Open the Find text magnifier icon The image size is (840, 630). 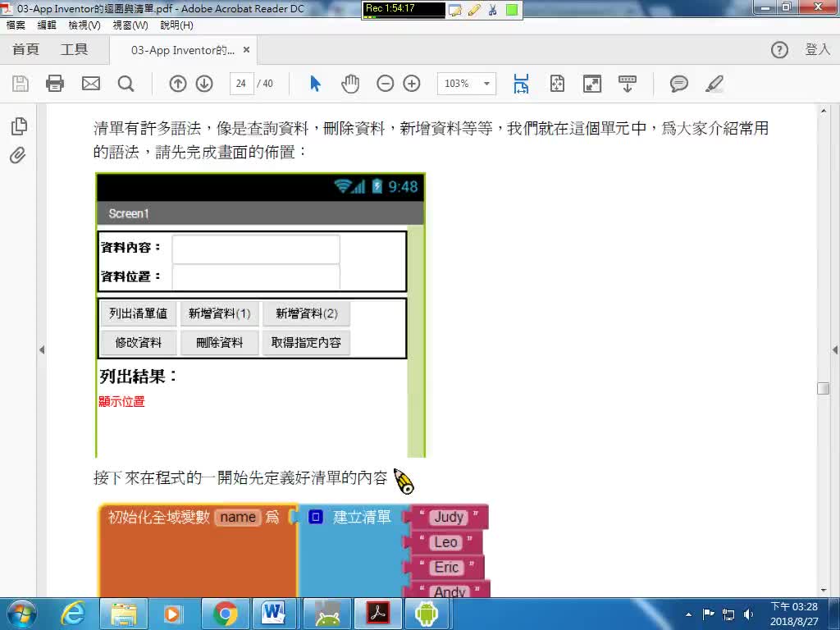pos(126,84)
